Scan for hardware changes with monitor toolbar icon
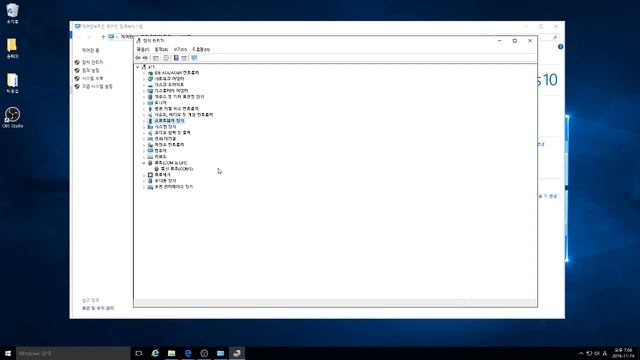 (194, 58)
